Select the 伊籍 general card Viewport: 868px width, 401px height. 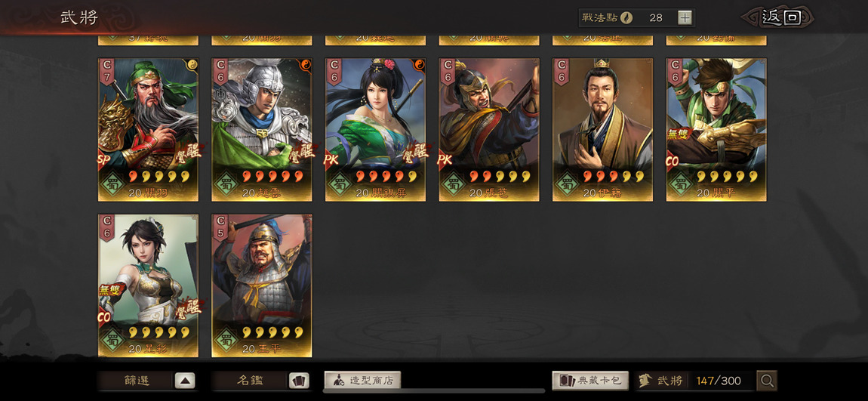[x=602, y=130]
